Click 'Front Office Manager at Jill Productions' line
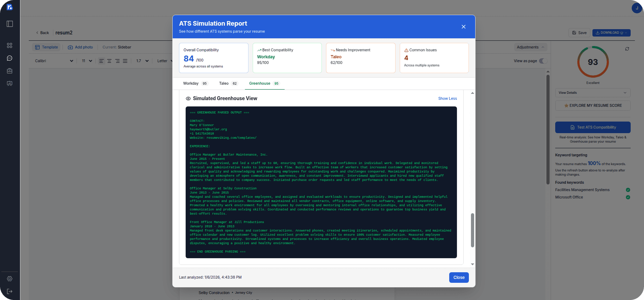 pyautogui.click(x=227, y=222)
